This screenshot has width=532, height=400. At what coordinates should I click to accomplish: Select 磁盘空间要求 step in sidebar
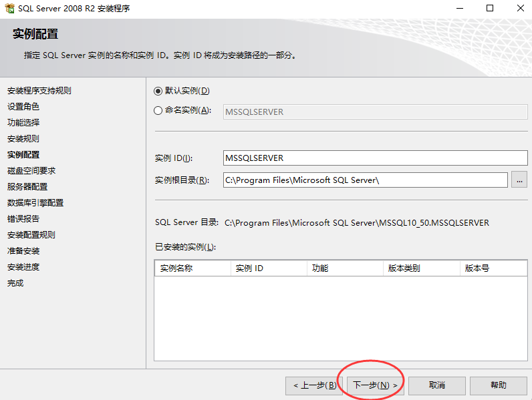tap(31, 170)
